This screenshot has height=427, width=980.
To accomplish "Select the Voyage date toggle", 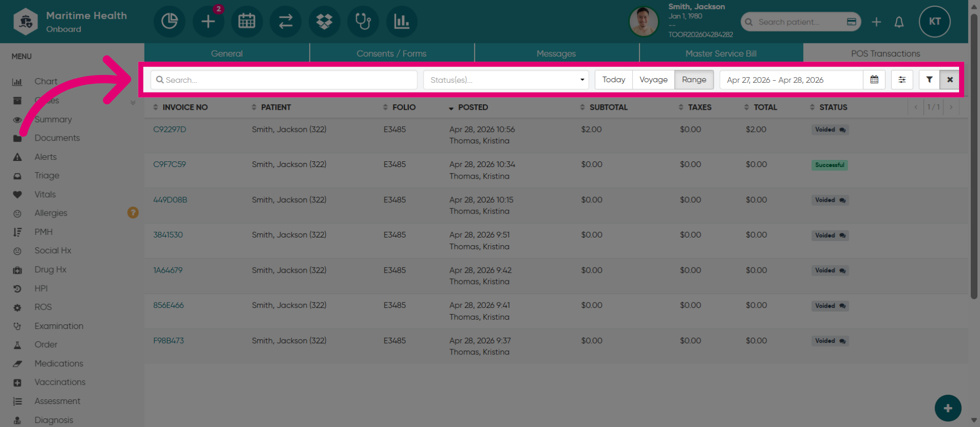I will click(x=653, y=80).
